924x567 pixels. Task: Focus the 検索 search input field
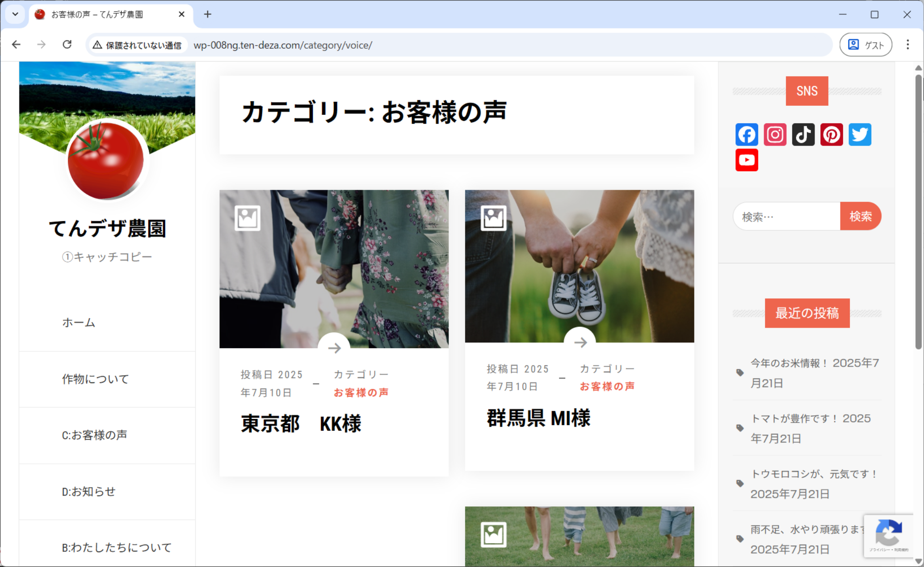[x=786, y=217]
